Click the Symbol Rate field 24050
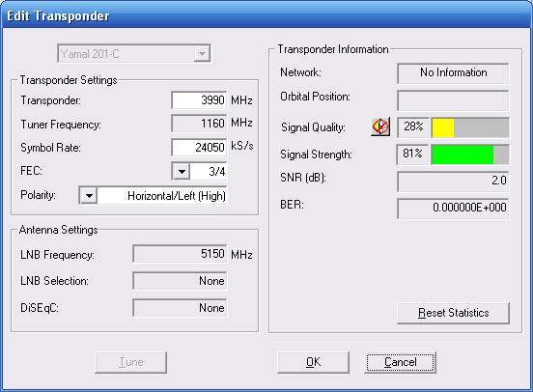Screen dimensions: 533x392 199,148
